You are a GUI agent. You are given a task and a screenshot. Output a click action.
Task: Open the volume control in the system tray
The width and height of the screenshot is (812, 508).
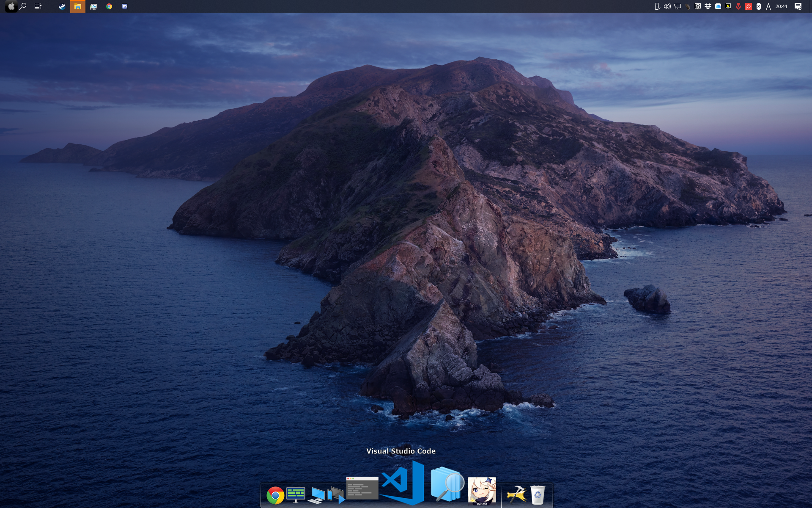(x=667, y=6)
